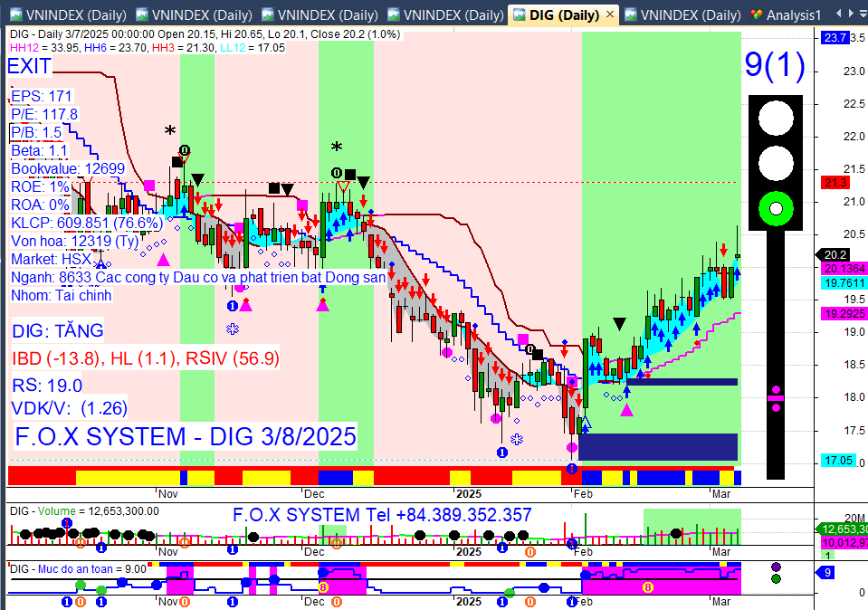Click the EPS: 171 value
Screen dimensions: 868x610
[x=42, y=96]
